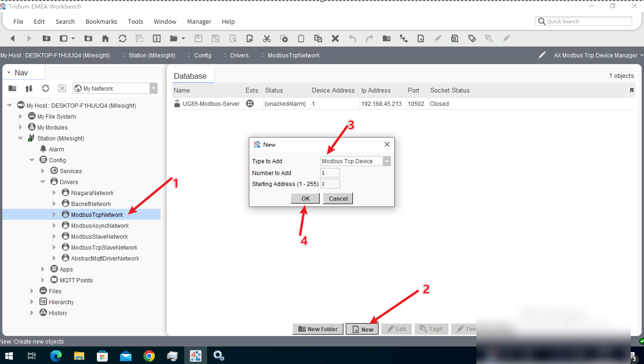Screen dimensions: 644x364
Task: Select the Database tab
Action: coord(190,76)
